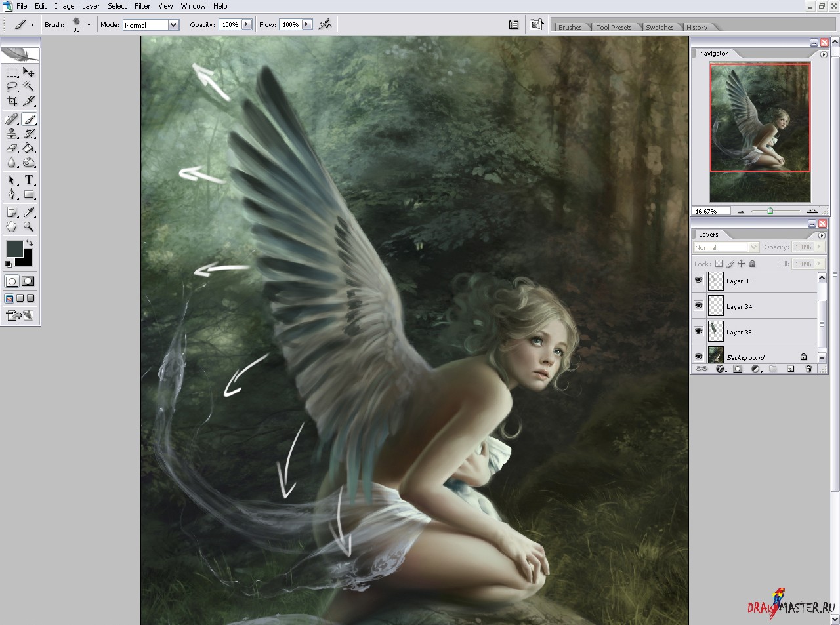The image size is (840, 625).
Task: Toggle lock all padlock
Action: click(753, 264)
